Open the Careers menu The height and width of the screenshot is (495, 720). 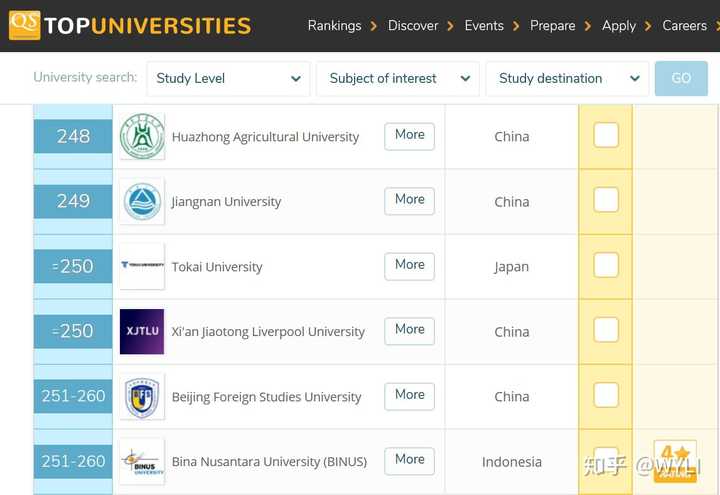tap(684, 26)
